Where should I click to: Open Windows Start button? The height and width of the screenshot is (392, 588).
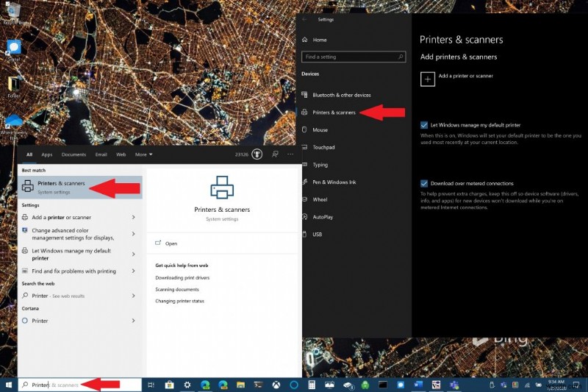pyautogui.click(x=9, y=385)
